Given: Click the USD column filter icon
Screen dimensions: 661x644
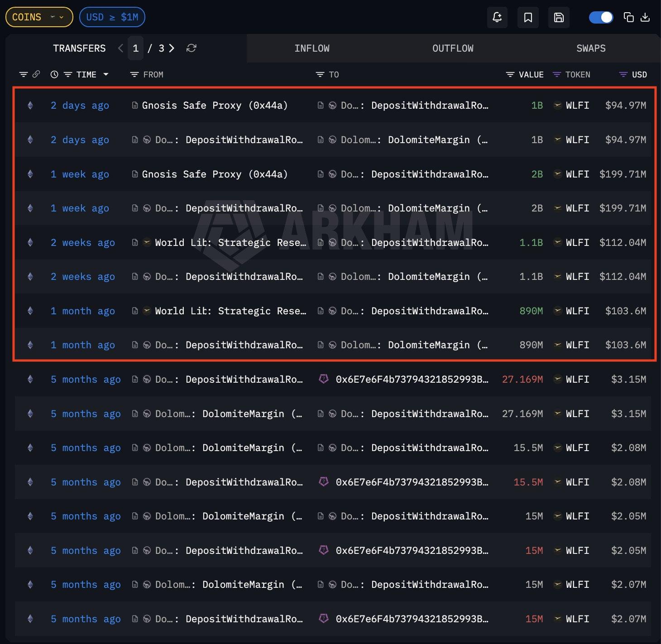Looking at the screenshot, I should point(623,74).
